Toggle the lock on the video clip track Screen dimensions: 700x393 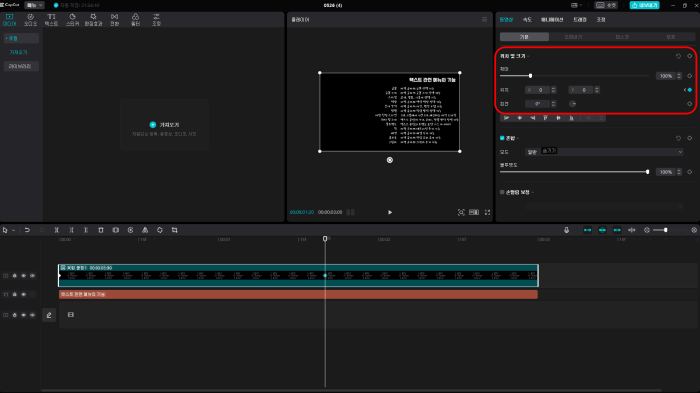coord(15,276)
